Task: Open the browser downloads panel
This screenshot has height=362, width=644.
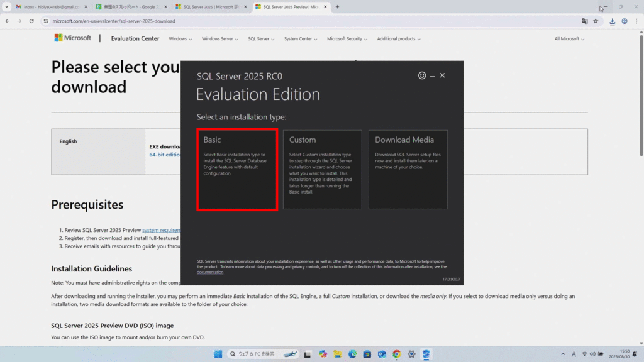Action: point(612,21)
